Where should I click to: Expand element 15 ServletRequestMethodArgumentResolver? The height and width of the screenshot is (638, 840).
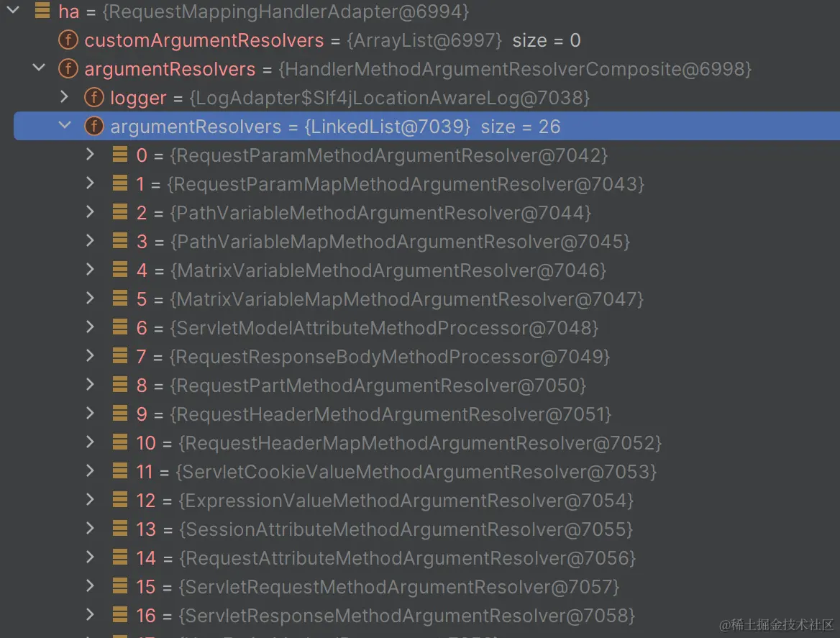[90, 586]
